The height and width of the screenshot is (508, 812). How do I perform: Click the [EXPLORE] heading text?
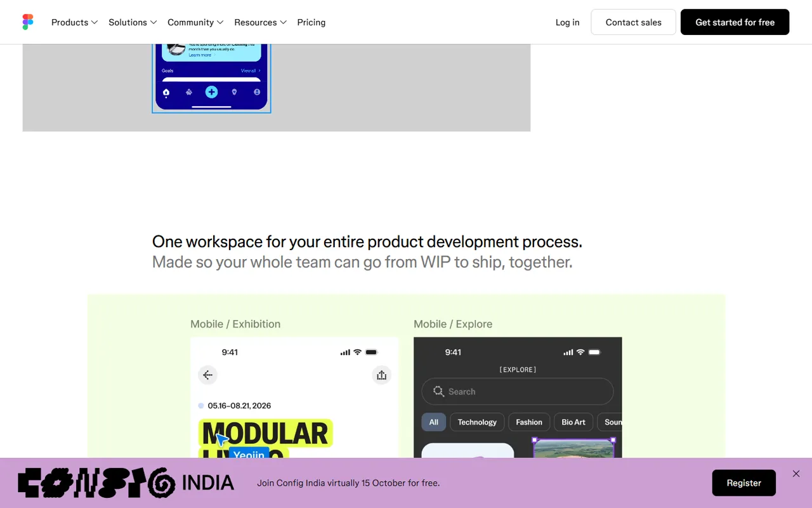tap(518, 370)
